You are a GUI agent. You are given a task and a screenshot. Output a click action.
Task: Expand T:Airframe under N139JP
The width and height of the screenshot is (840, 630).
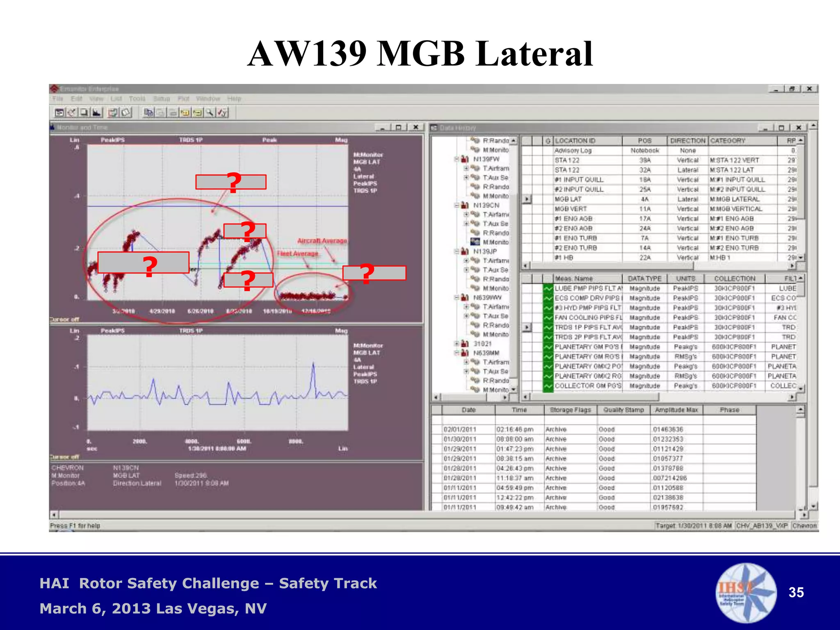pyautogui.click(x=466, y=261)
